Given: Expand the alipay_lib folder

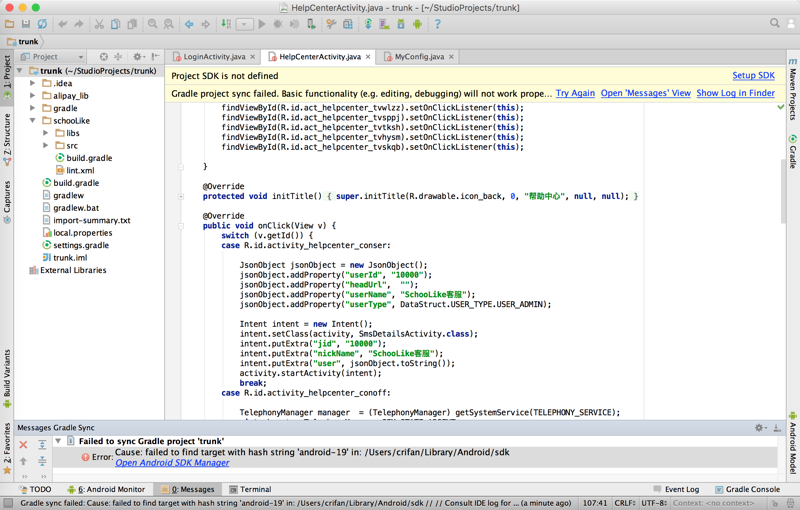Looking at the screenshot, I should click(33, 96).
